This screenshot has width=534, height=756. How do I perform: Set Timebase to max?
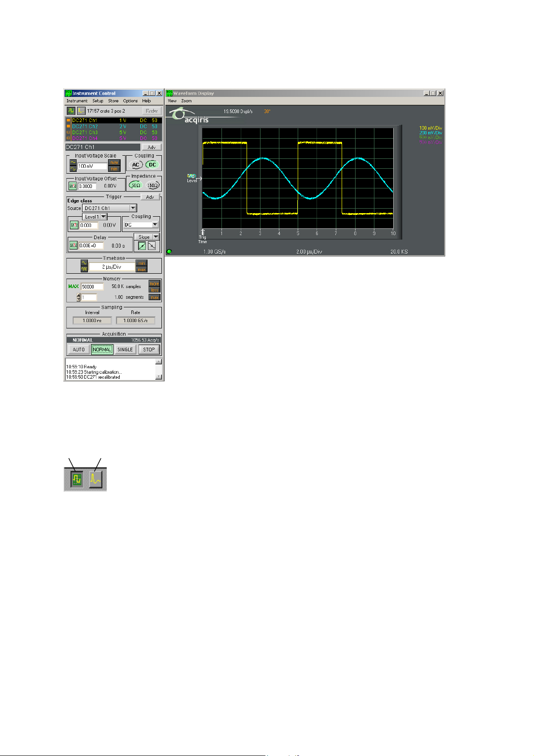(142, 269)
